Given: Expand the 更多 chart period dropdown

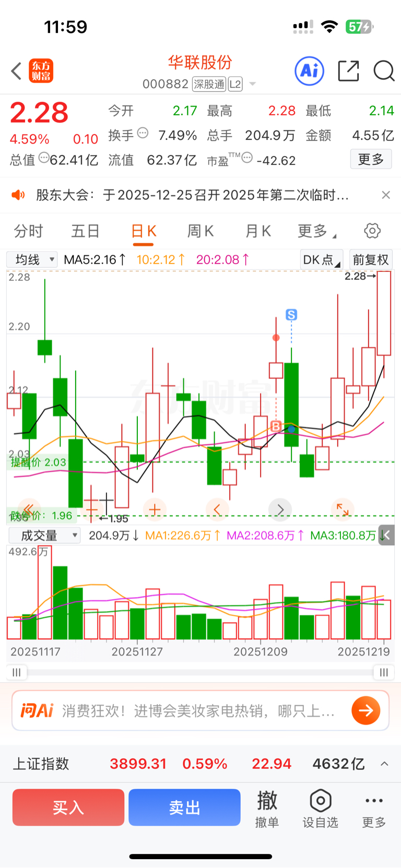Looking at the screenshot, I should [x=317, y=231].
